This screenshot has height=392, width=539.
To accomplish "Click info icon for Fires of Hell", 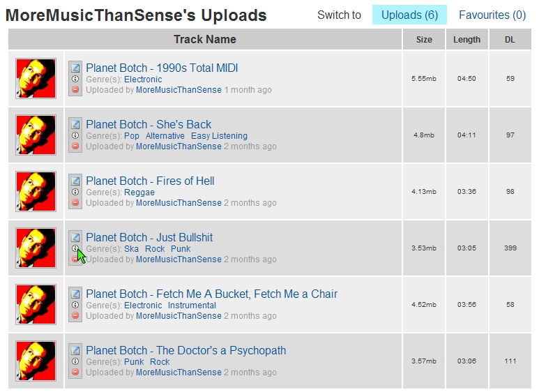I will 75,192.
